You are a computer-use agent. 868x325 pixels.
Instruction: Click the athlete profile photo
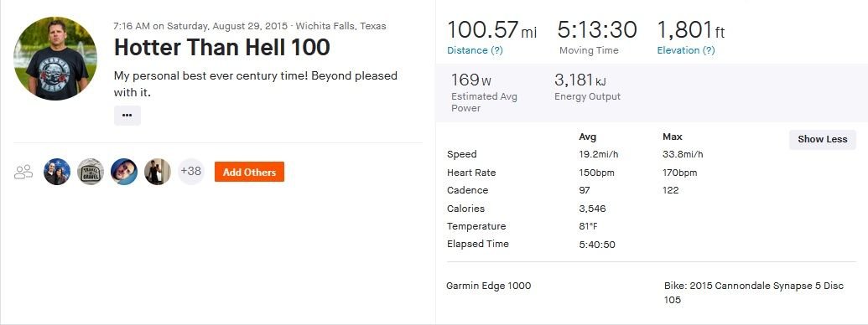click(x=55, y=58)
